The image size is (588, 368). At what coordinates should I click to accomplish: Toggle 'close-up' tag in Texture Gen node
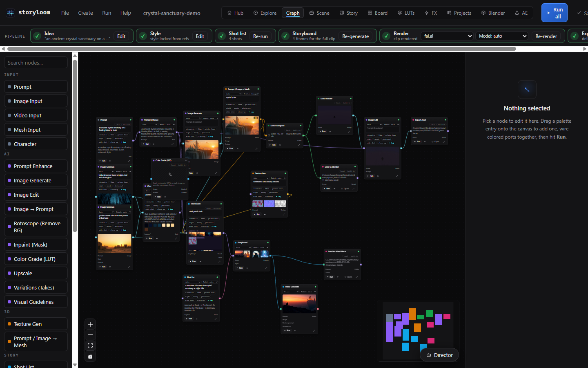coord(269,196)
